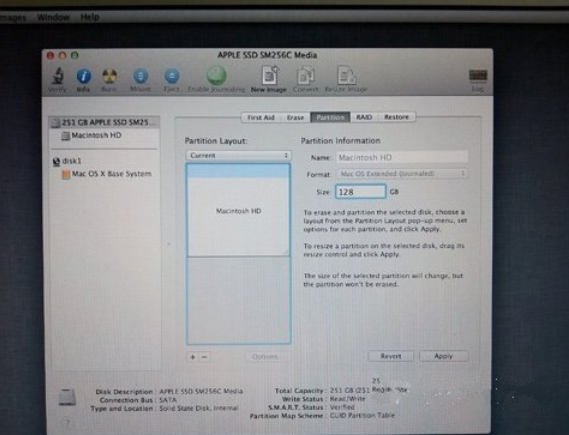This screenshot has height=435, width=569.
Task: Add a partition with the plus button
Action: [192, 357]
